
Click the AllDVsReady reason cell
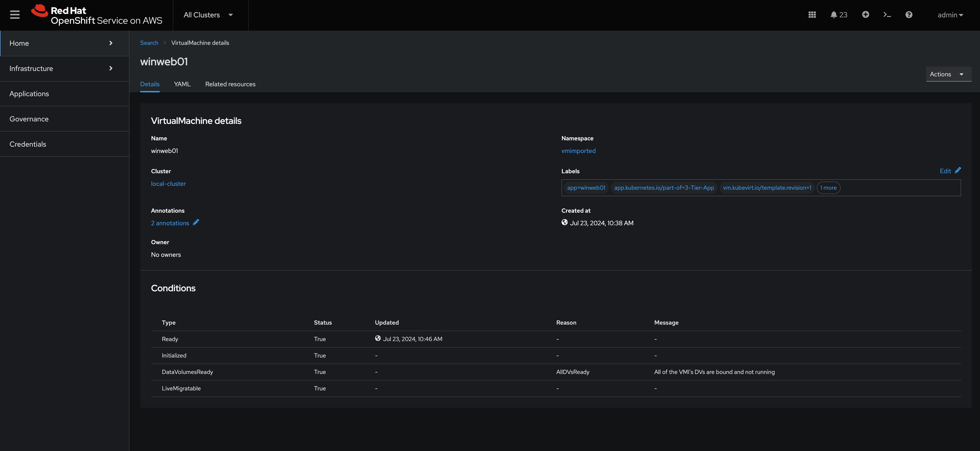[573, 372]
